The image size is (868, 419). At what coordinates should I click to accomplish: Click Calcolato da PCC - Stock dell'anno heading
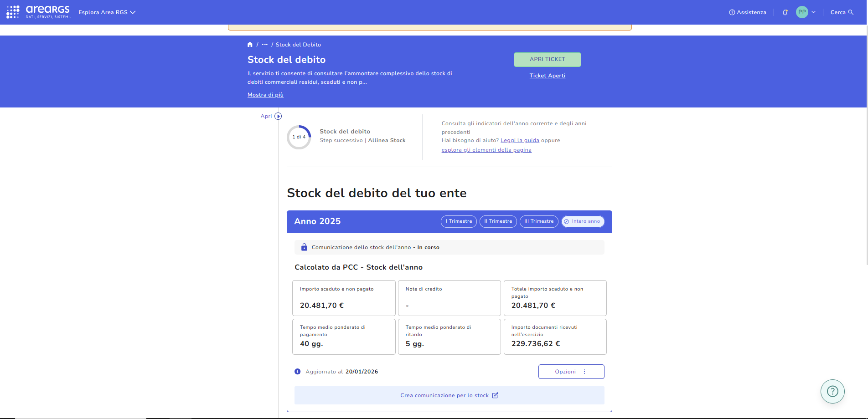tap(358, 267)
